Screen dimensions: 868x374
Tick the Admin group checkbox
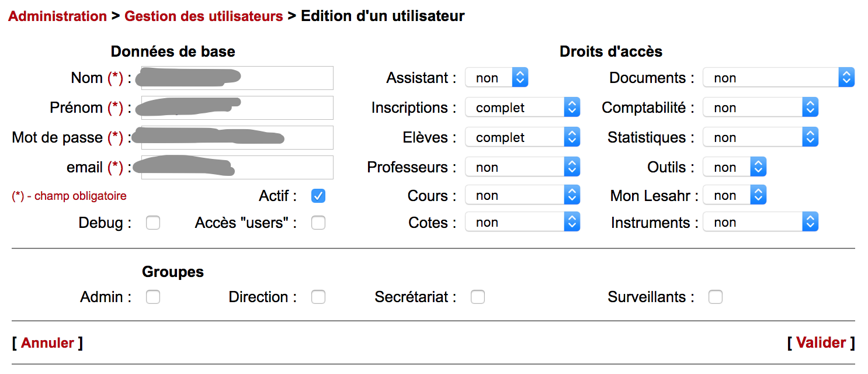153,297
